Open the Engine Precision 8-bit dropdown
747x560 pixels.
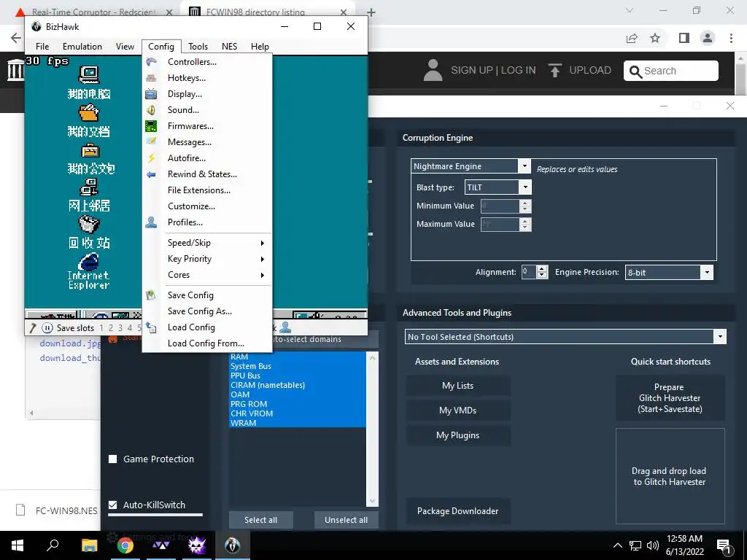707,273
